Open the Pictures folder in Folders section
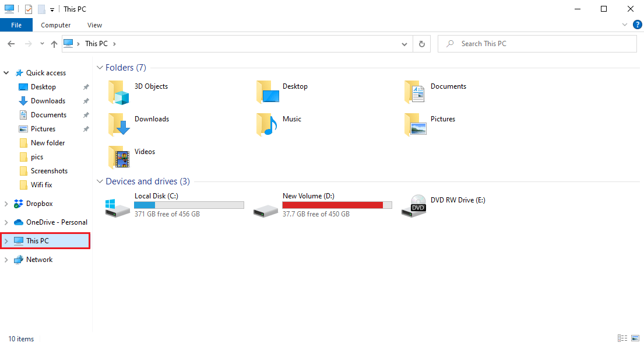The image size is (644, 346). (415, 124)
